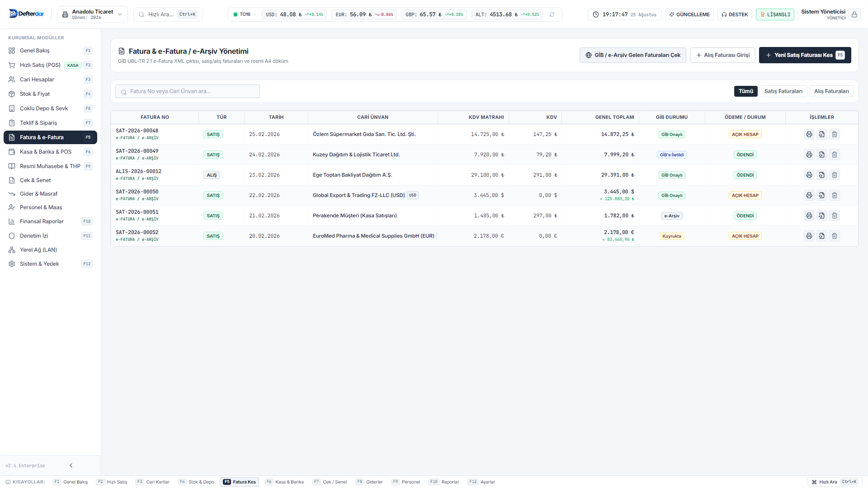
Task: Open Sistem & Yedek settings
Action: pyautogui.click(x=50, y=264)
